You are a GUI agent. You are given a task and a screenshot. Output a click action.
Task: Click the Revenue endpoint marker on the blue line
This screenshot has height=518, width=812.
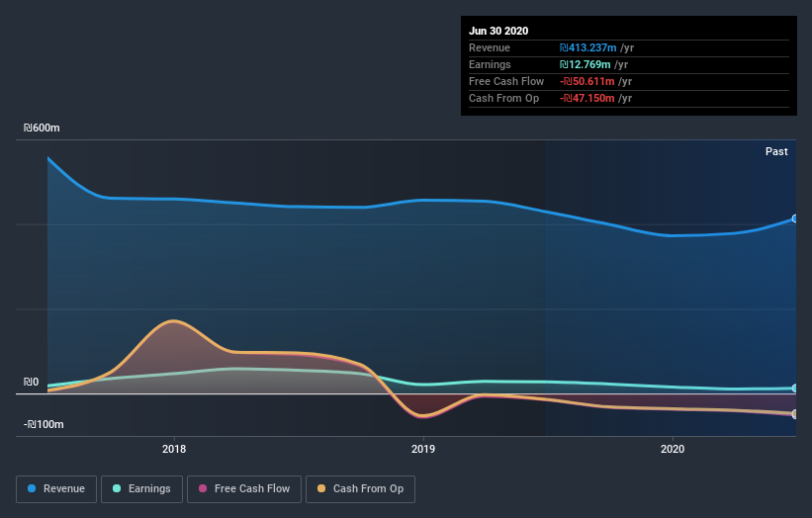click(794, 218)
